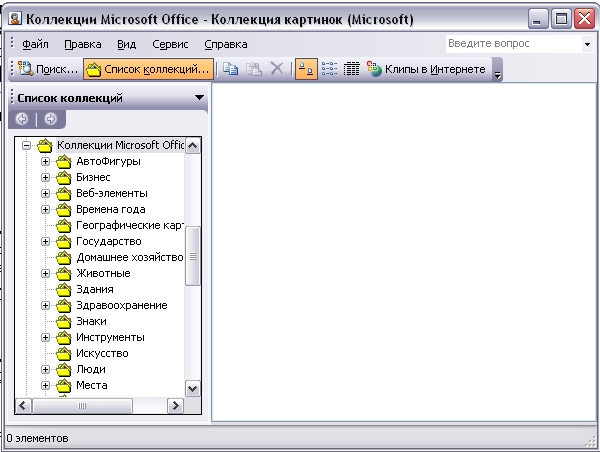Click the tree's vertical scrollbar down arrow
This screenshot has width=600, height=452.
click(x=192, y=389)
